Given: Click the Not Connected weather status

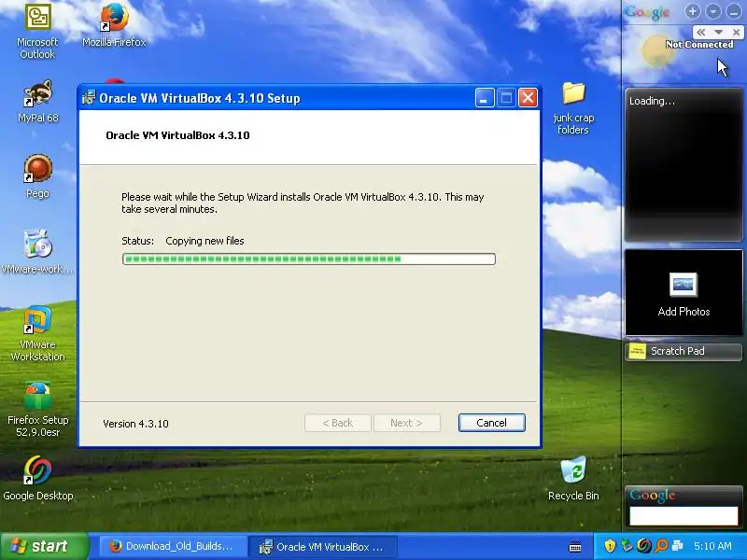Looking at the screenshot, I should (699, 44).
